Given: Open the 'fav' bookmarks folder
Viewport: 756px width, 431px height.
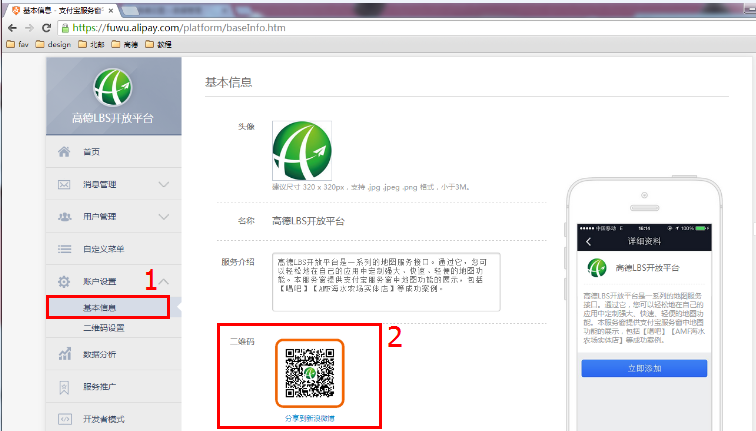Looking at the screenshot, I should pos(17,44).
